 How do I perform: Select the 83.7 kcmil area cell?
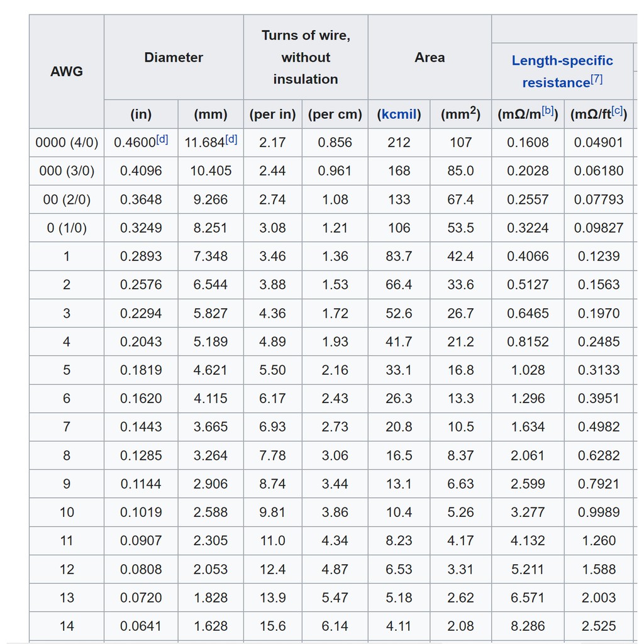(399, 257)
